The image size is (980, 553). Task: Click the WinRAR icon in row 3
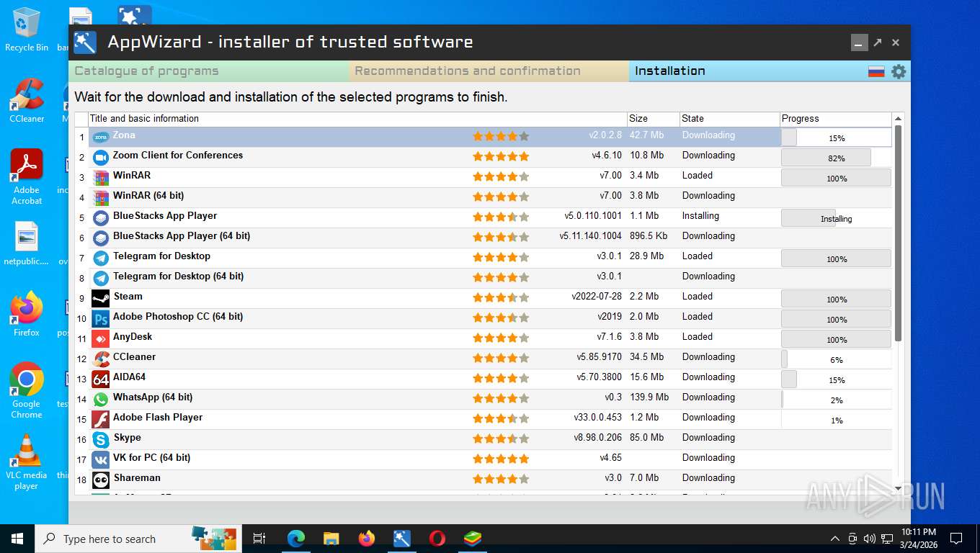point(101,177)
